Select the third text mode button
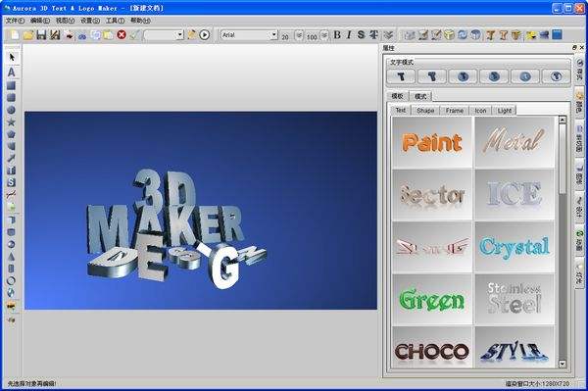Image resolution: width=588 pixels, height=391 pixels. pyautogui.click(x=464, y=76)
